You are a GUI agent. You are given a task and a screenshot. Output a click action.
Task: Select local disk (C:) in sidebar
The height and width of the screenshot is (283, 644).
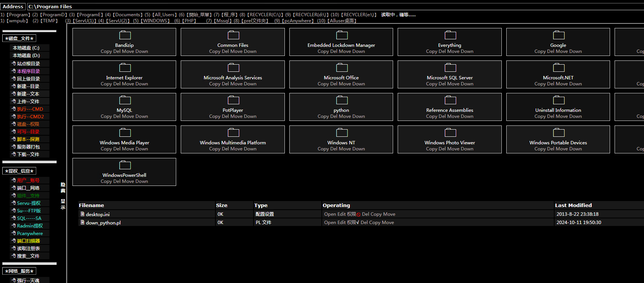26,48
